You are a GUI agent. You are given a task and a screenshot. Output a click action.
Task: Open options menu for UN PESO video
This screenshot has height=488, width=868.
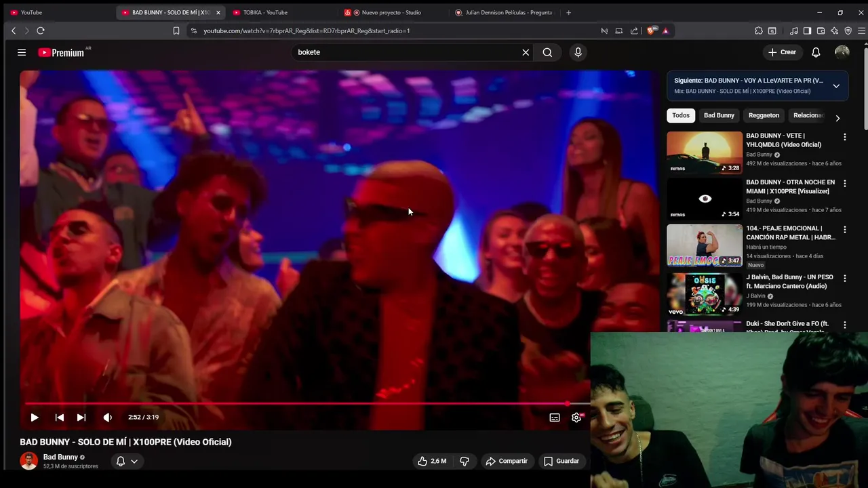tap(844, 279)
